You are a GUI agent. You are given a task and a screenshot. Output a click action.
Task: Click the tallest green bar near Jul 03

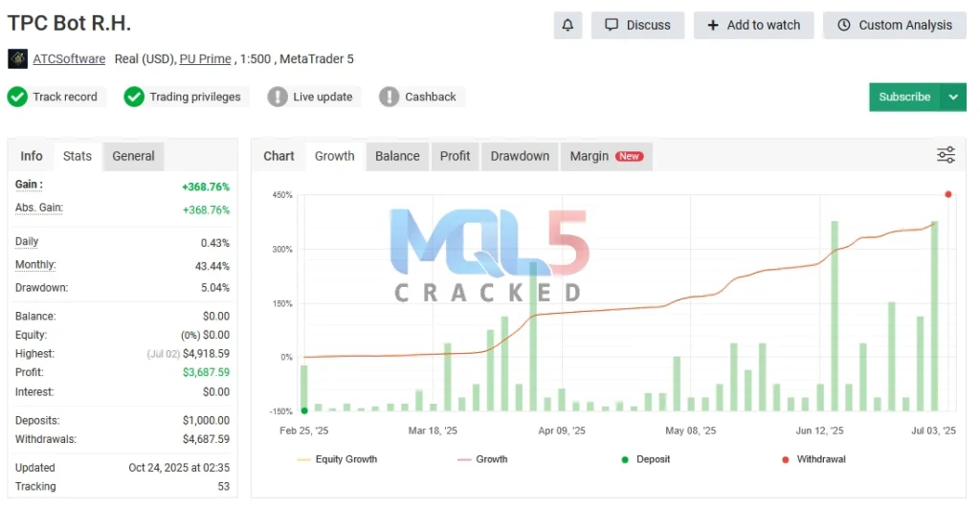tap(934, 316)
